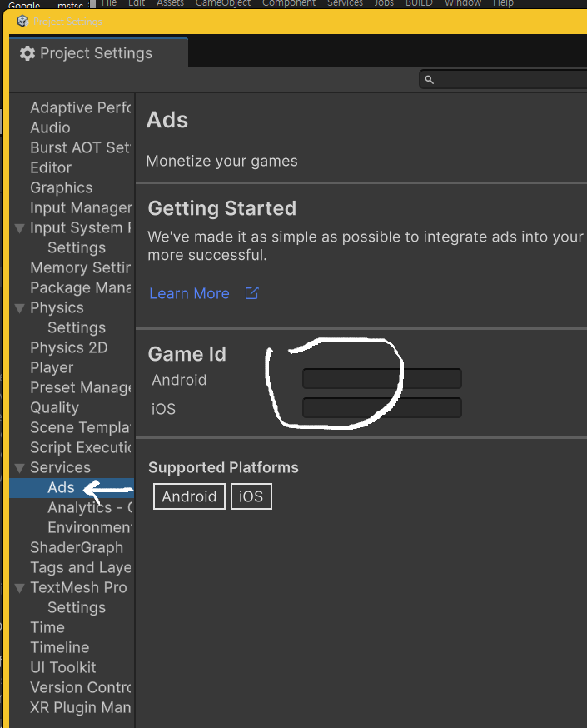Viewport: 587px width, 728px height.
Task: Open the Component menu
Action: (289, 3)
